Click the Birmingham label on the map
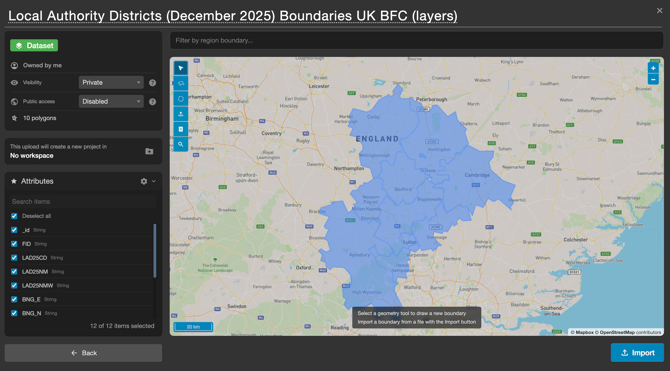The image size is (670, 371). click(x=222, y=118)
